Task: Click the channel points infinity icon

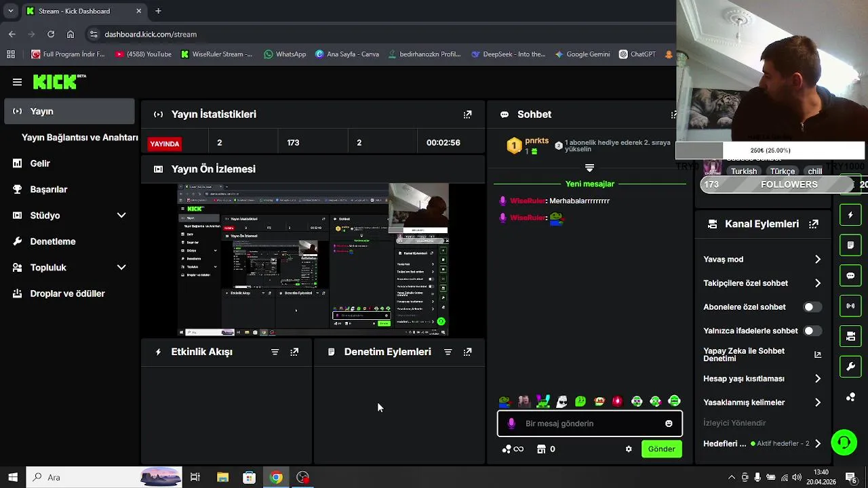Action: pos(513,449)
